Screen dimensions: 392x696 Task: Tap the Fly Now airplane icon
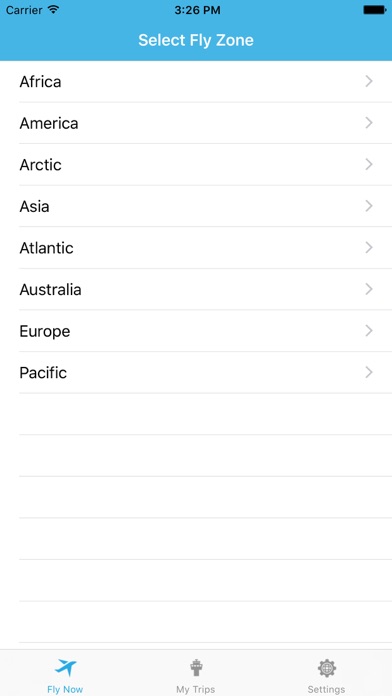pyautogui.click(x=65, y=667)
